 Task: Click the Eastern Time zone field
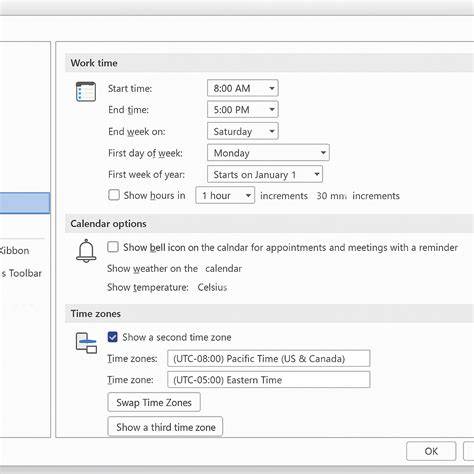pyautogui.click(x=269, y=380)
